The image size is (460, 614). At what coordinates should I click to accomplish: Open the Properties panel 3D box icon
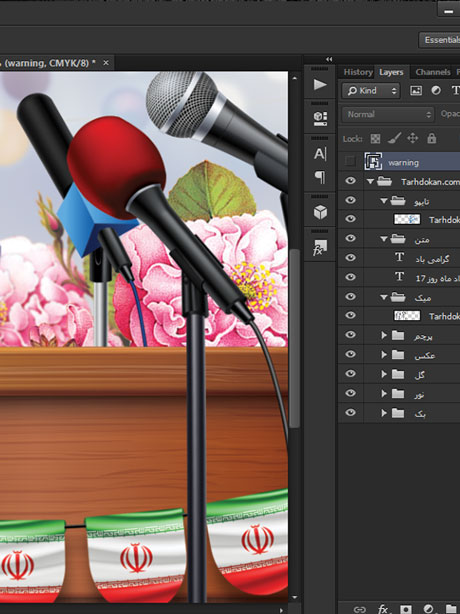click(x=320, y=118)
